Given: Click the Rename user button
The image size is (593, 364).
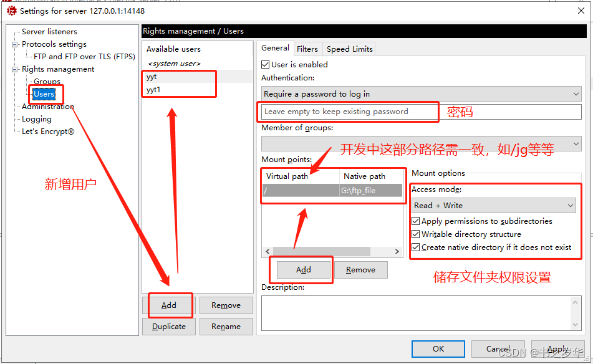Looking at the screenshot, I should [226, 327].
